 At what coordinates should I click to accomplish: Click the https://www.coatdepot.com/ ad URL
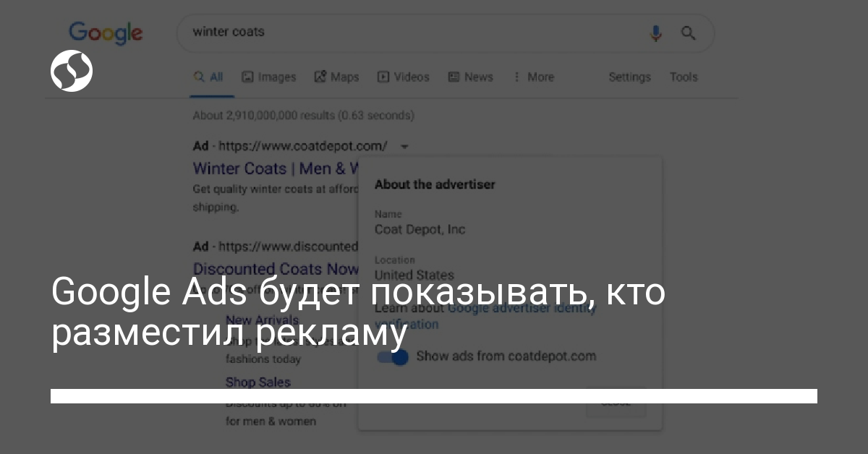(x=302, y=147)
